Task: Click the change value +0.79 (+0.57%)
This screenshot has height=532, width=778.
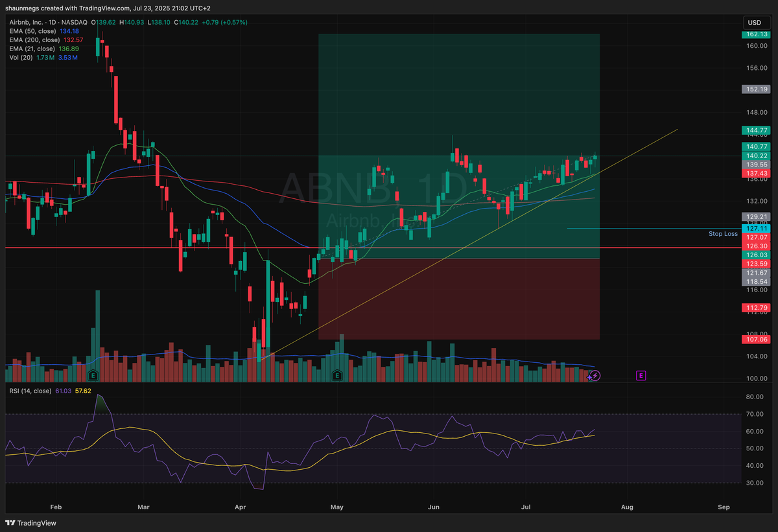Action: [226, 22]
